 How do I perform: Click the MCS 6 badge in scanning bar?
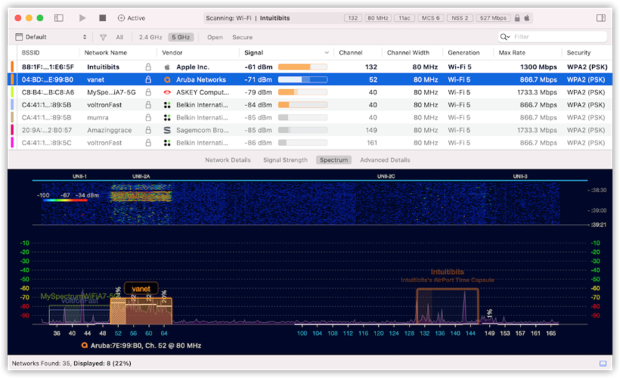tap(431, 18)
